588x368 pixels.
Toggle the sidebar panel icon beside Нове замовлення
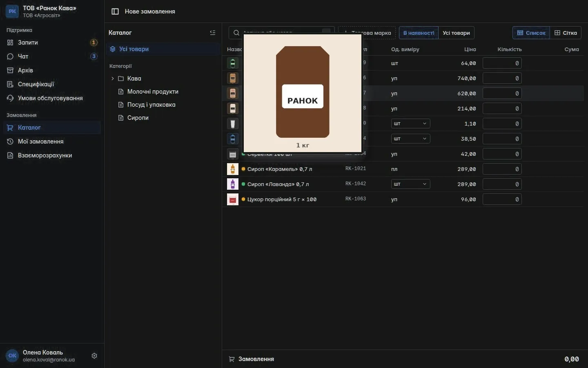click(x=115, y=11)
